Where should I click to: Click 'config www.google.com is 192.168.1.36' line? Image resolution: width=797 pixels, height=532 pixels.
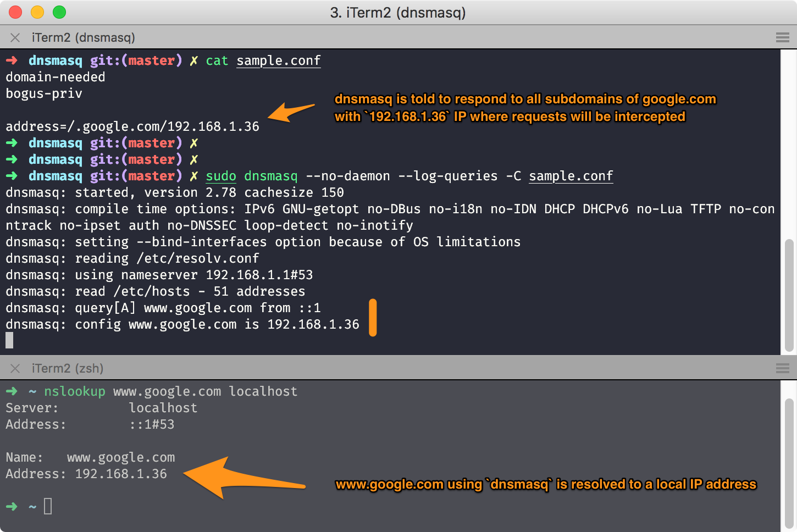[x=182, y=324]
